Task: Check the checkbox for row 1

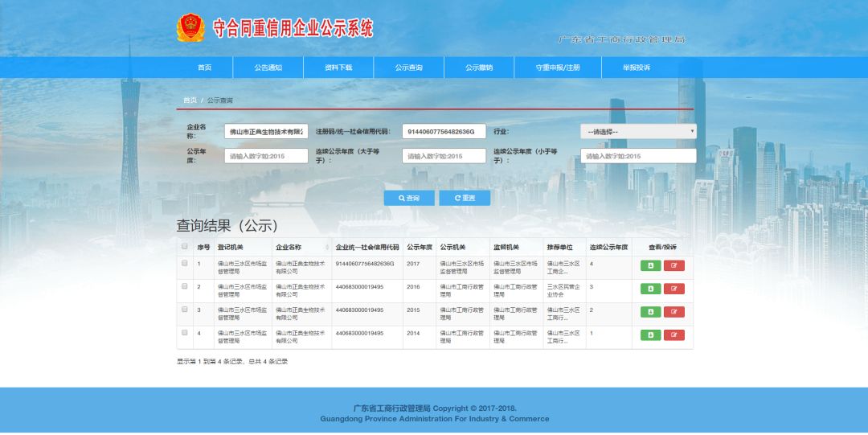Action: (x=184, y=263)
